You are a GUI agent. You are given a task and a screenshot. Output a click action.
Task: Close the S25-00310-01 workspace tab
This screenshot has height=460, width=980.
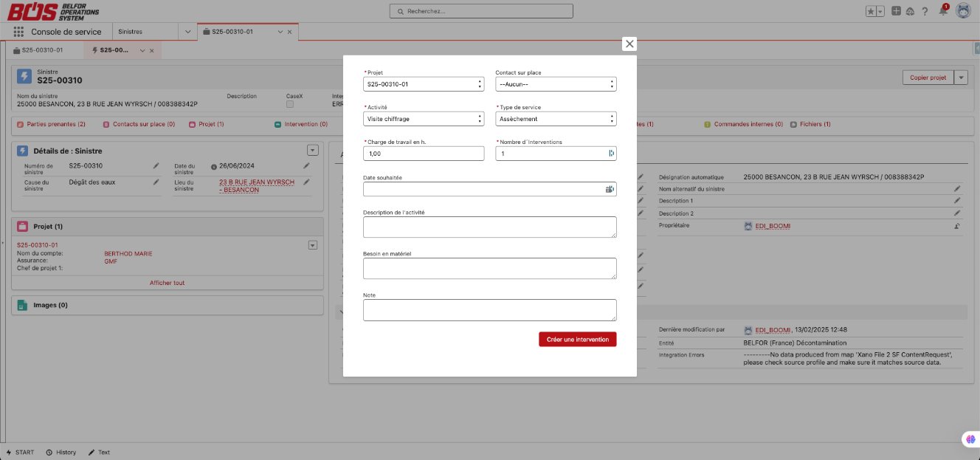[x=289, y=32]
